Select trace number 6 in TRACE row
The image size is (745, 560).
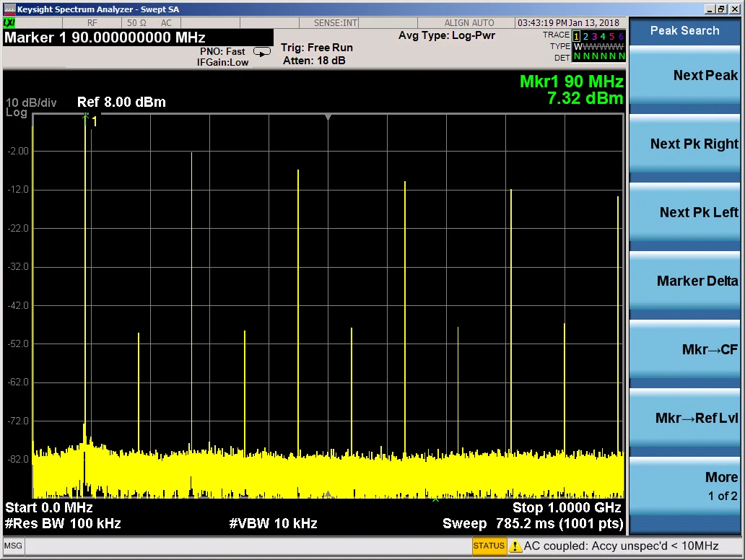621,36
